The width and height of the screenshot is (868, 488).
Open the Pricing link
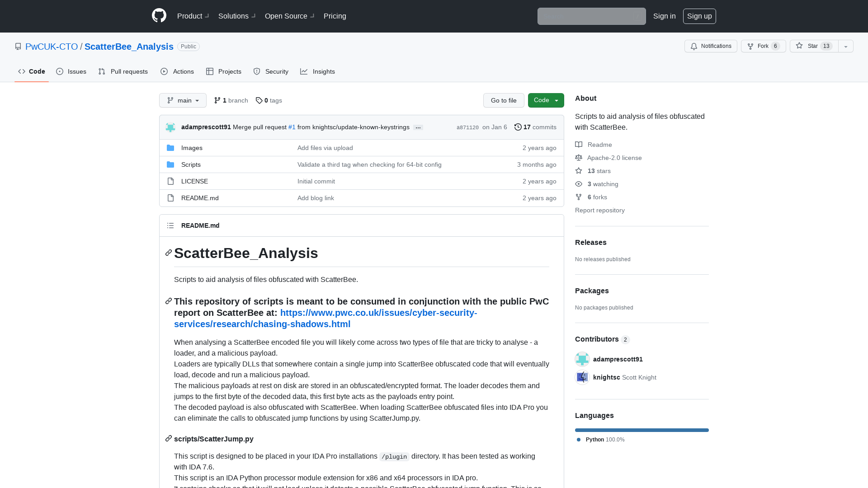335,16
